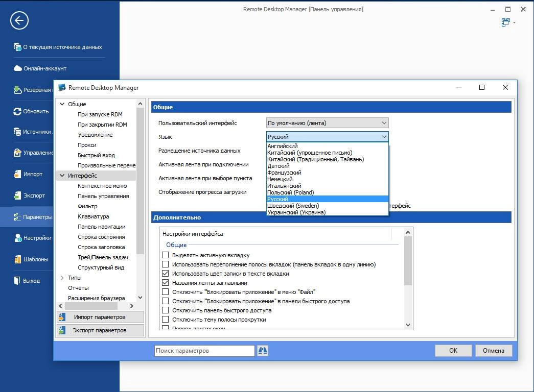Click the management icon in sidebar
This screenshot has height=392, width=534.
pyautogui.click(x=17, y=153)
